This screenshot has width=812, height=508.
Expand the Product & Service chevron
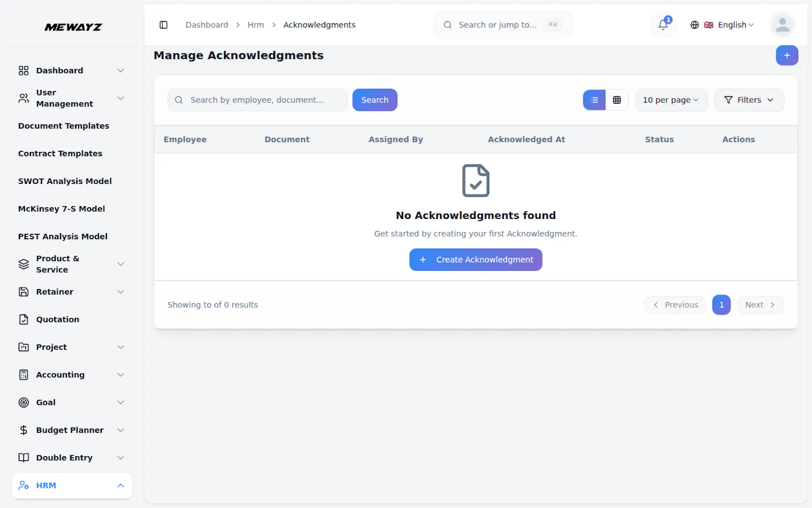coord(121,264)
